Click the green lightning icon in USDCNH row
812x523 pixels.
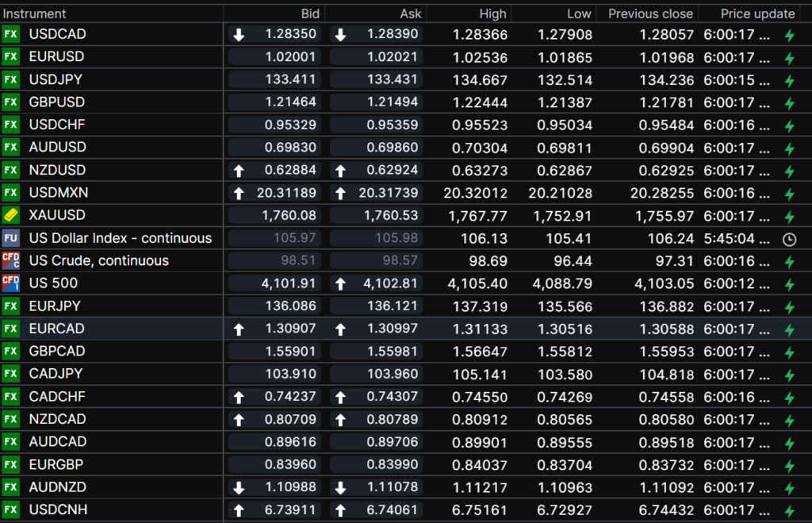(789, 510)
